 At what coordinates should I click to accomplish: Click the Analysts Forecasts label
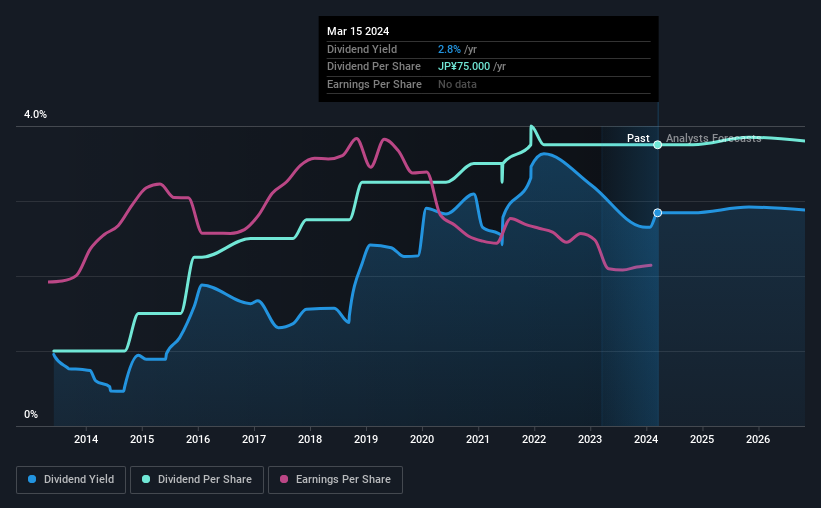pos(714,138)
